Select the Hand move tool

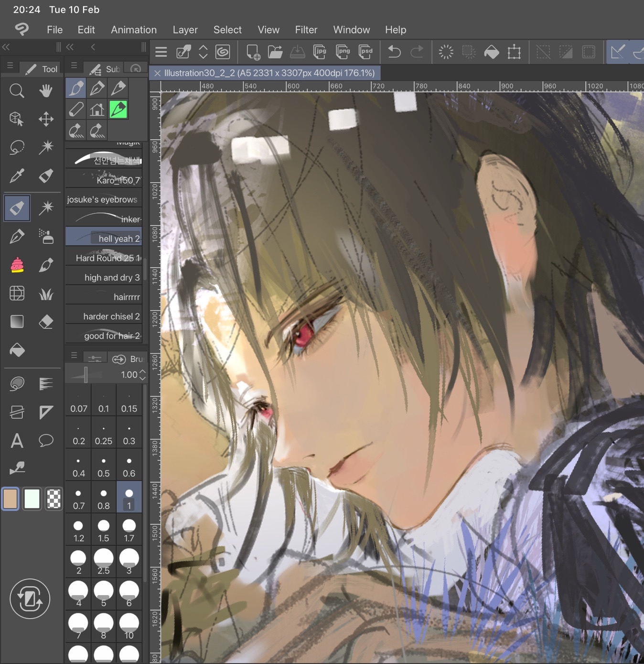click(46, 91)
